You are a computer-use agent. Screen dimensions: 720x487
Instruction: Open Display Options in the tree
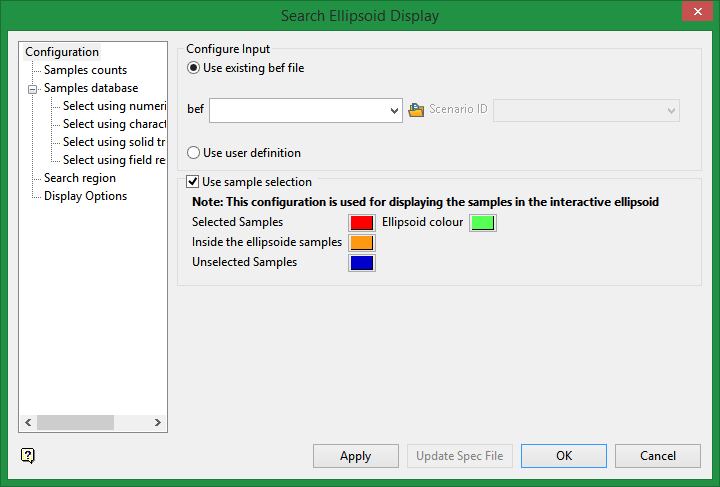point(85,196)
